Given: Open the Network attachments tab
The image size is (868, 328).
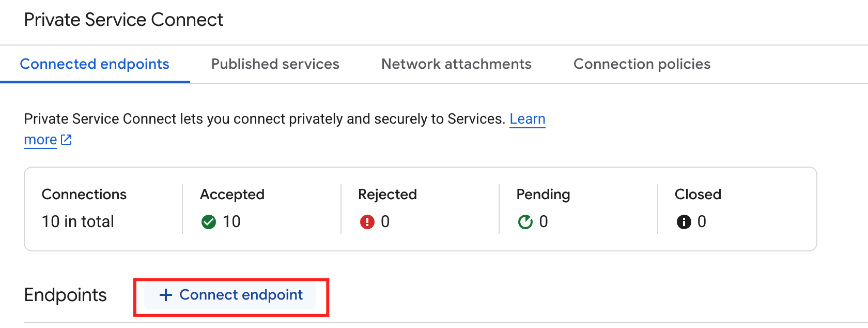Looking at the screenshot, I should (456, 64).
